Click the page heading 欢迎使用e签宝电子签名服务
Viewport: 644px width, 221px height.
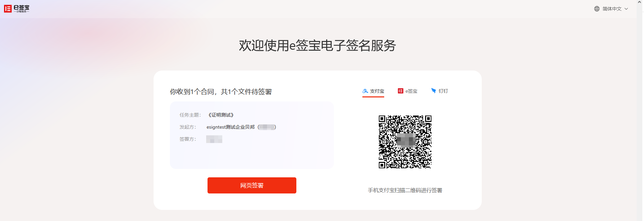pyautogui.click(x=317, y=45)
